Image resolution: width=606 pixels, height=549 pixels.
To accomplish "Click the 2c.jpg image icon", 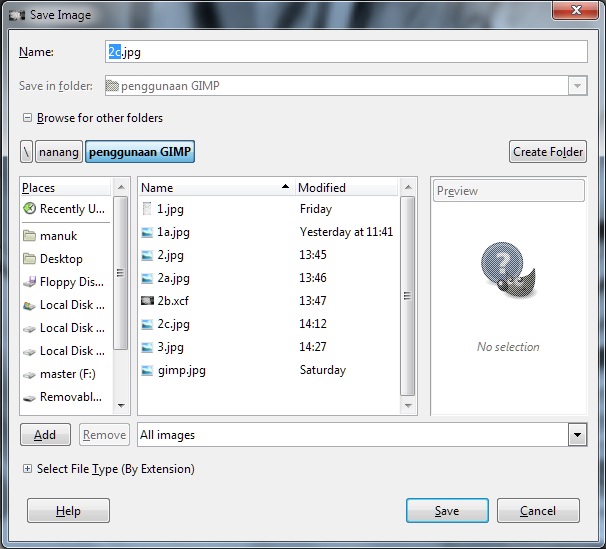I will (147, 324).
